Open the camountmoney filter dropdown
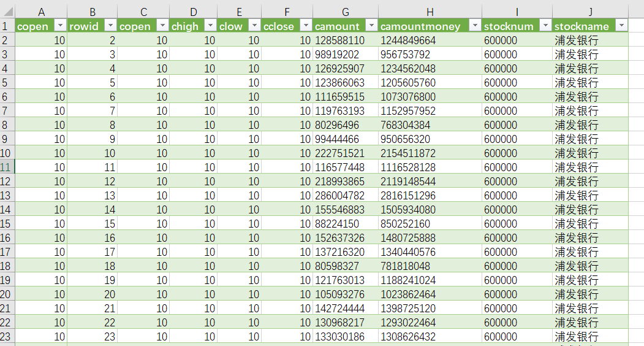Screen dimensions: 644x346 475,26
